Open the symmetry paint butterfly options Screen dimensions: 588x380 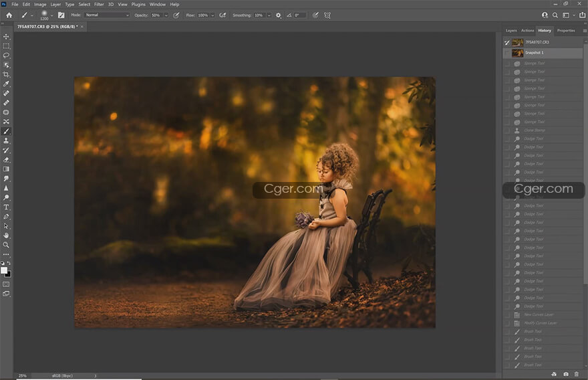click(x=327, y=15)
